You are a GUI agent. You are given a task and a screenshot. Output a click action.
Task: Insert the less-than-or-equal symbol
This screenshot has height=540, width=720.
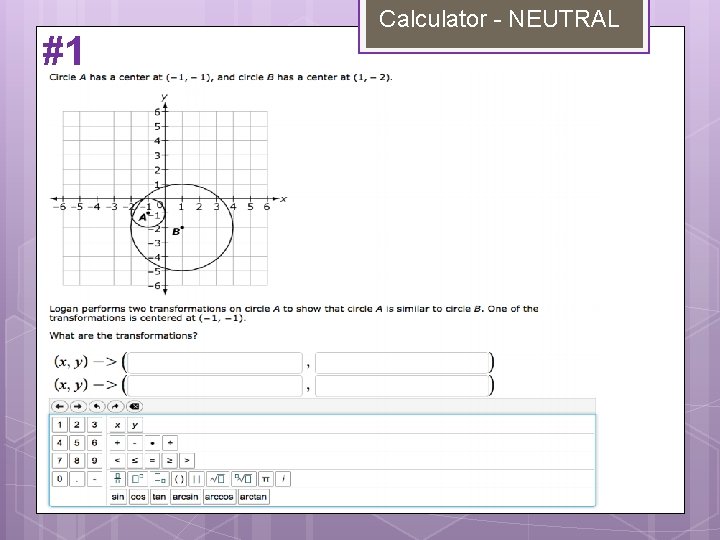[x=135, y=461]
